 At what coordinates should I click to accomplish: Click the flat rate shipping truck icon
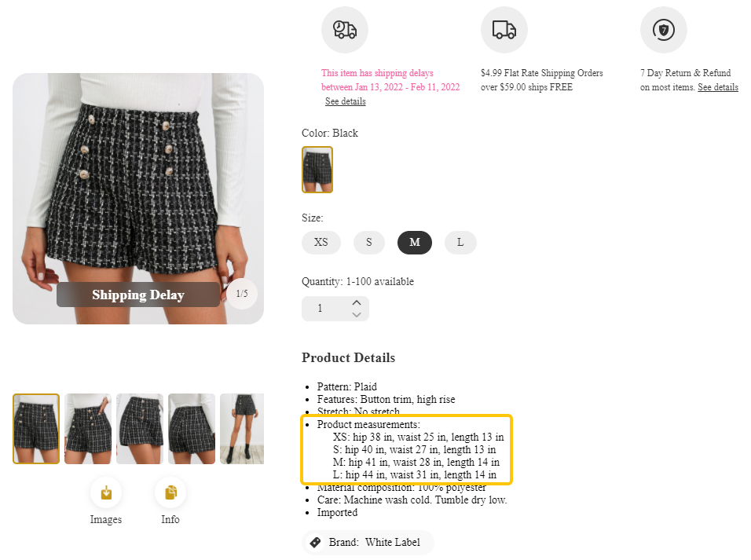pyautogui.click(x=504, y=30)
